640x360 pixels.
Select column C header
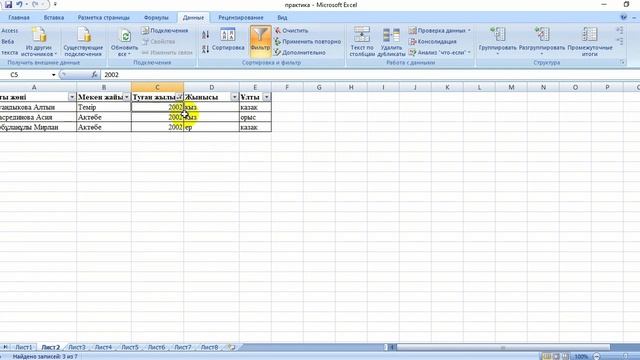click(157, 87)
